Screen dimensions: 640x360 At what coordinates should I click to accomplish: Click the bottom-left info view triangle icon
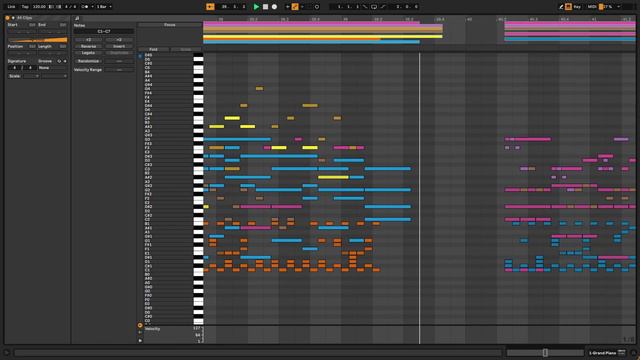coord(7,353)
